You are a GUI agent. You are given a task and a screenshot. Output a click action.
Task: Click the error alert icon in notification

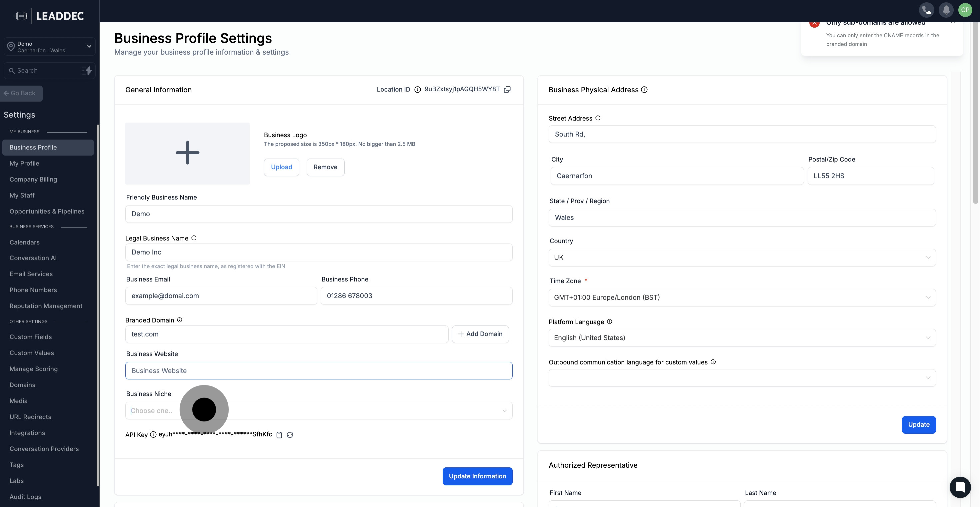815,23
